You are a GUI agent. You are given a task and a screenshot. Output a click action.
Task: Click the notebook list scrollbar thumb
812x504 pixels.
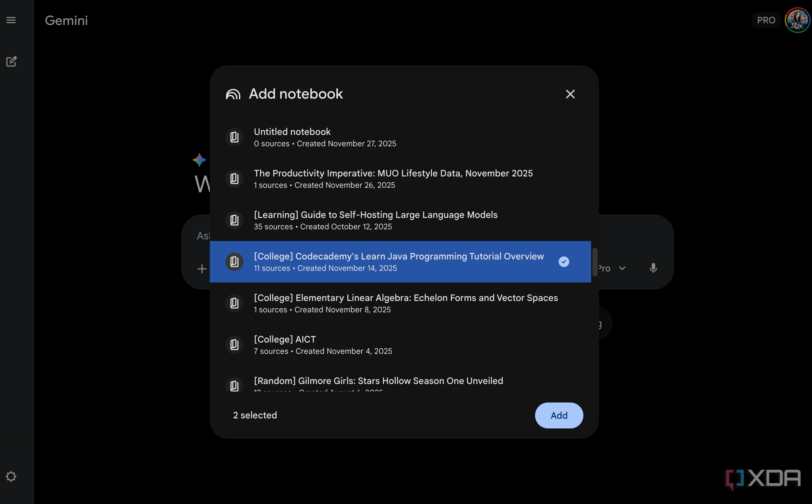[x=595, y=262]
